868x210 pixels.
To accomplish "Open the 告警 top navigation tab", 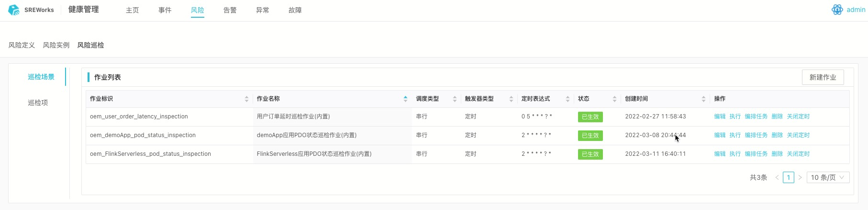I will pos(230,10).
